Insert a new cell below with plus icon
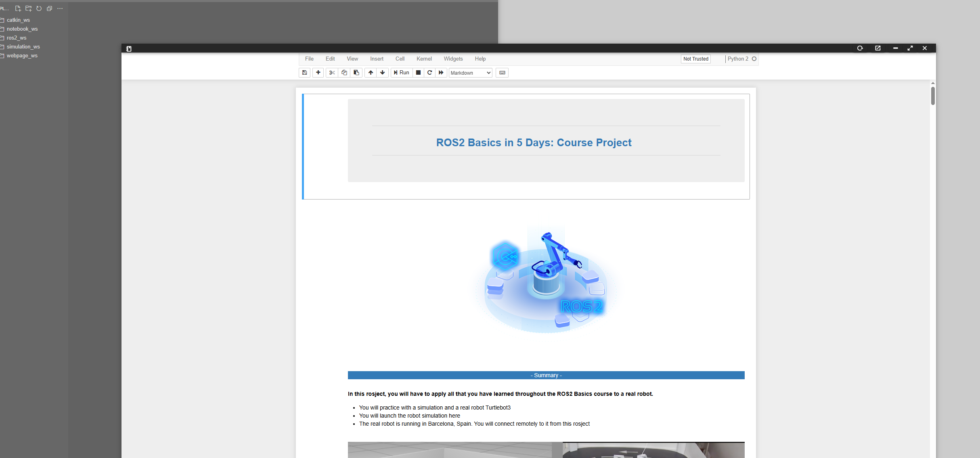Image resolution: width=980 pixels, height=458 pixels. pyautogui.click(x=318, y=73)
